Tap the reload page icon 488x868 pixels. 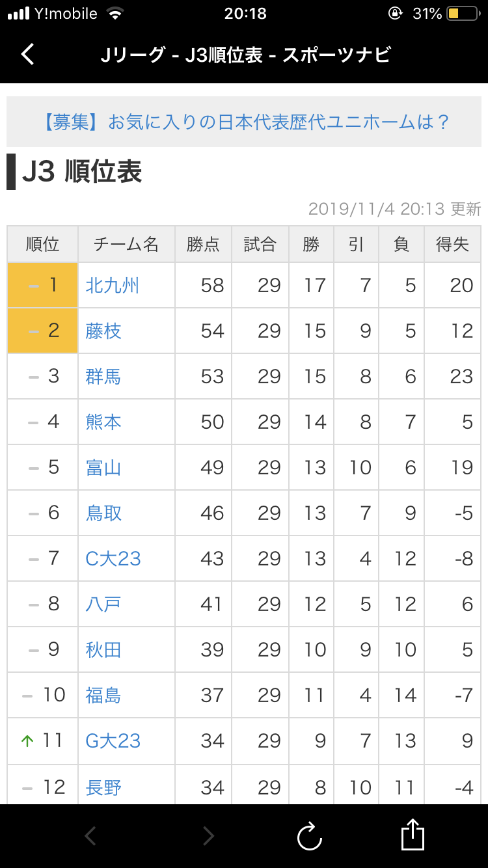pos(310,836)
